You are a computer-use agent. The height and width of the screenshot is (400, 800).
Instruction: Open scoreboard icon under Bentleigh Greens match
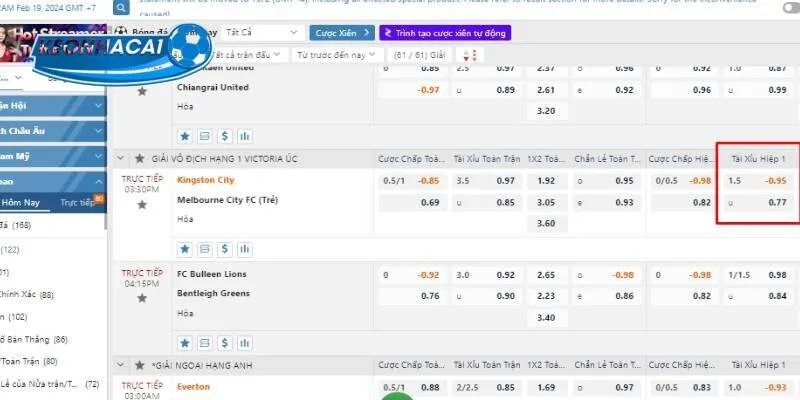tap(205, 343)
